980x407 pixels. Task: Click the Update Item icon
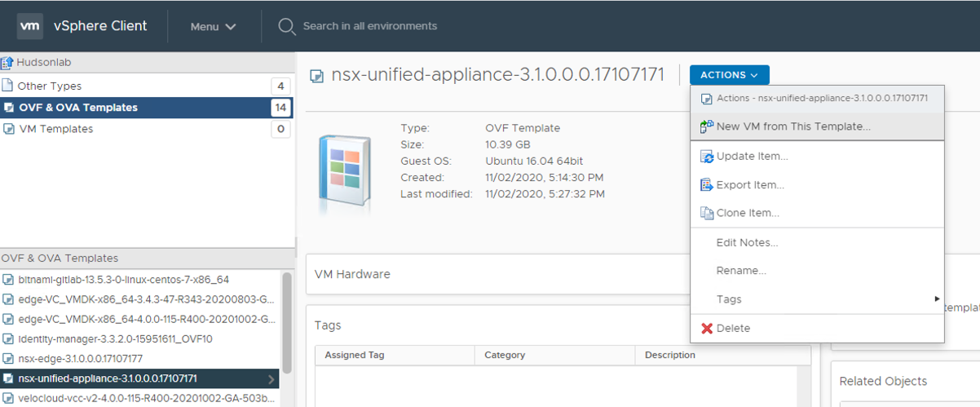pos(707,157)
